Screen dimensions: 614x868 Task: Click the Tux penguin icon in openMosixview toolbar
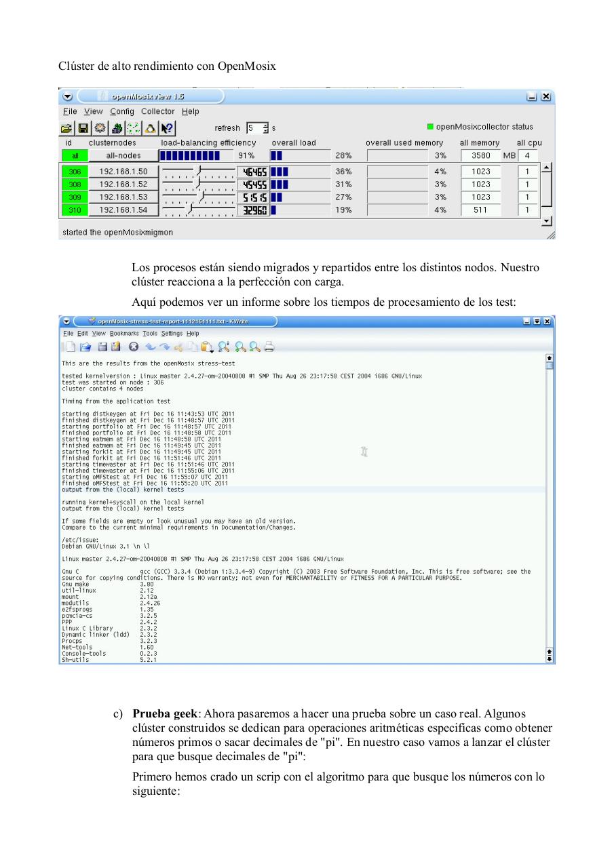coord(150,128)
